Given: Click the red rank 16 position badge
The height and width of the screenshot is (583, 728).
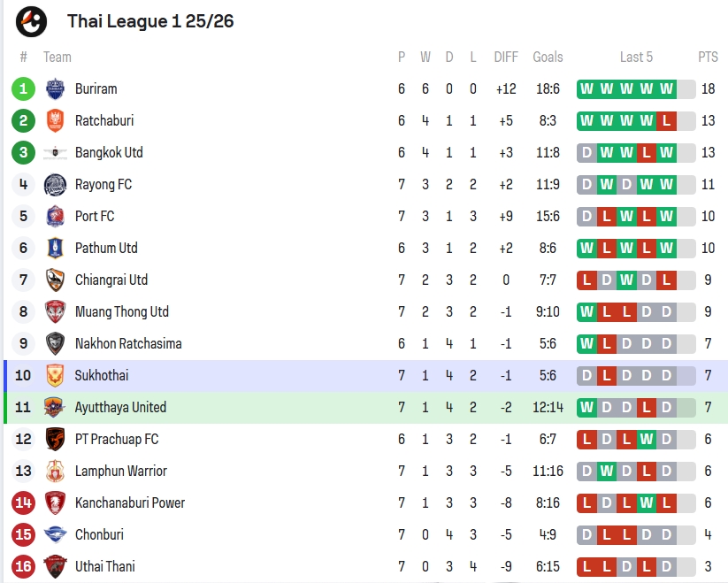Looking at the screenshot, I should (x=24, y=567).
